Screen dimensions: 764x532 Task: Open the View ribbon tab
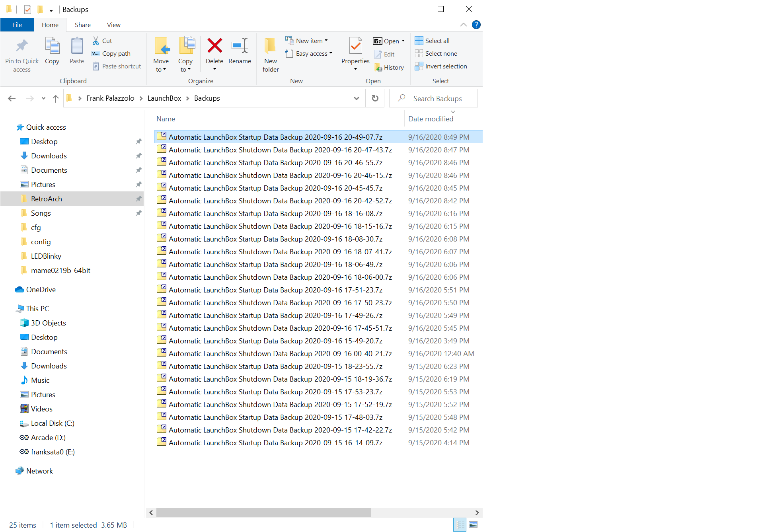tap(113, 25)
